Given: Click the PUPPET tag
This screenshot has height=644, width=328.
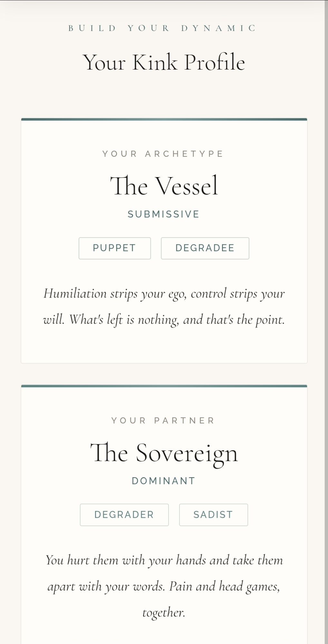Looking at the screenshot, I should click(114, 248).
